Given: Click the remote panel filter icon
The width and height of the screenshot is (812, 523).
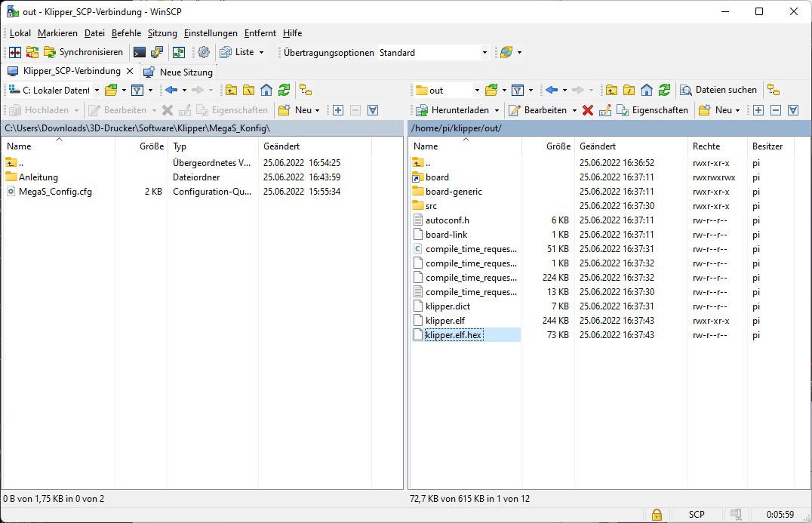Looking at the screenshot, I should [518, 90].
